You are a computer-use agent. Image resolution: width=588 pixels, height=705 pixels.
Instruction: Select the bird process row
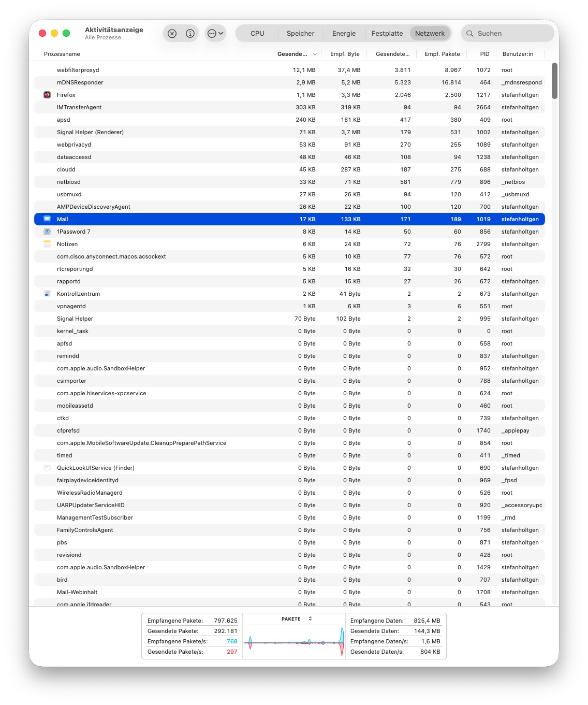click(x=289, y=580)
